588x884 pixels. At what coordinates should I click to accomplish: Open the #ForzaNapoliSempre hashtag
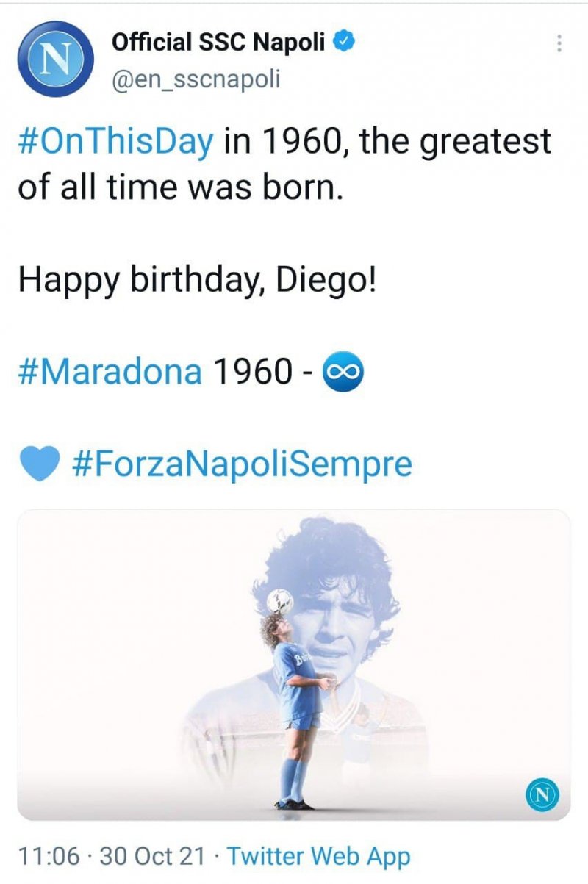[x=243, y=464]
